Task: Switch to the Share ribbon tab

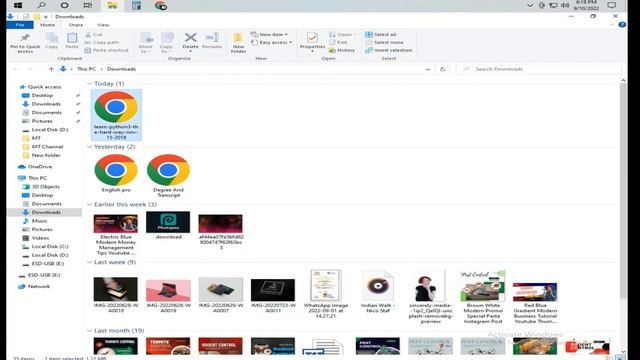Action: click(x=76, y=25)
